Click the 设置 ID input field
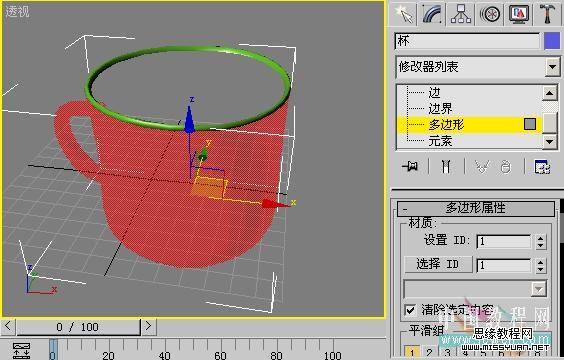 [504, 241]
